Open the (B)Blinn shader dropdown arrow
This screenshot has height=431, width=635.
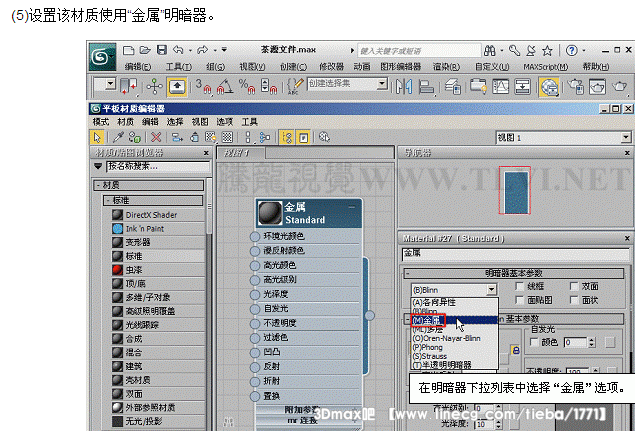click(491, 290)
